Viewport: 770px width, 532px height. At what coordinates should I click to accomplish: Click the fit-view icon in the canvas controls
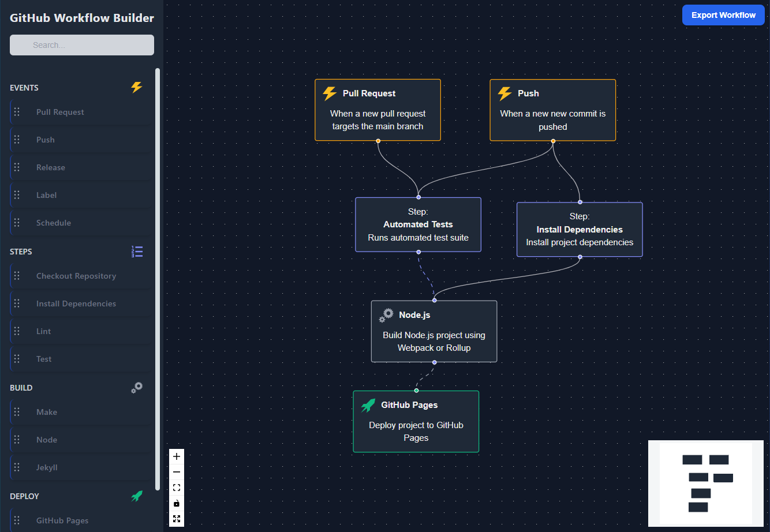pyautogui.click(x=177, y=487)
